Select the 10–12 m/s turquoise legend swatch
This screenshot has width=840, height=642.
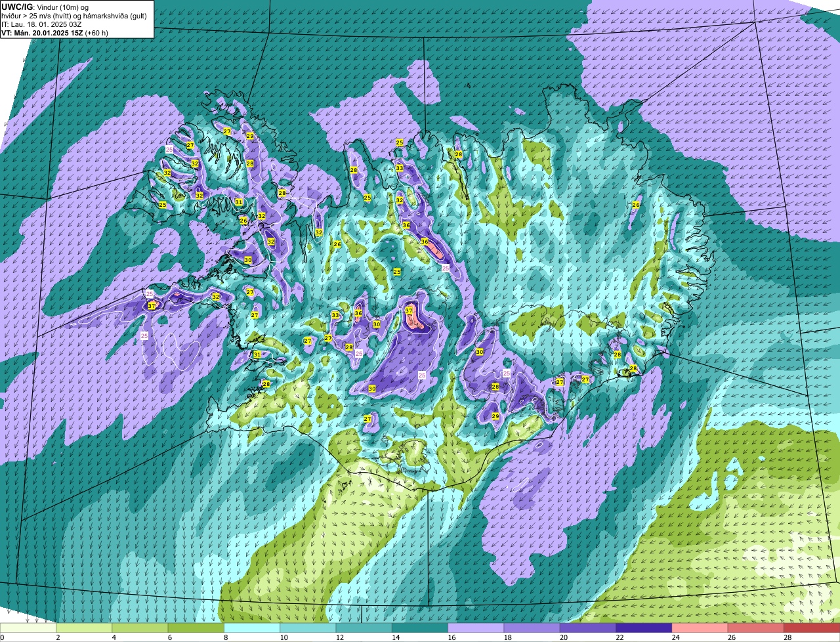tap(308, 628)
